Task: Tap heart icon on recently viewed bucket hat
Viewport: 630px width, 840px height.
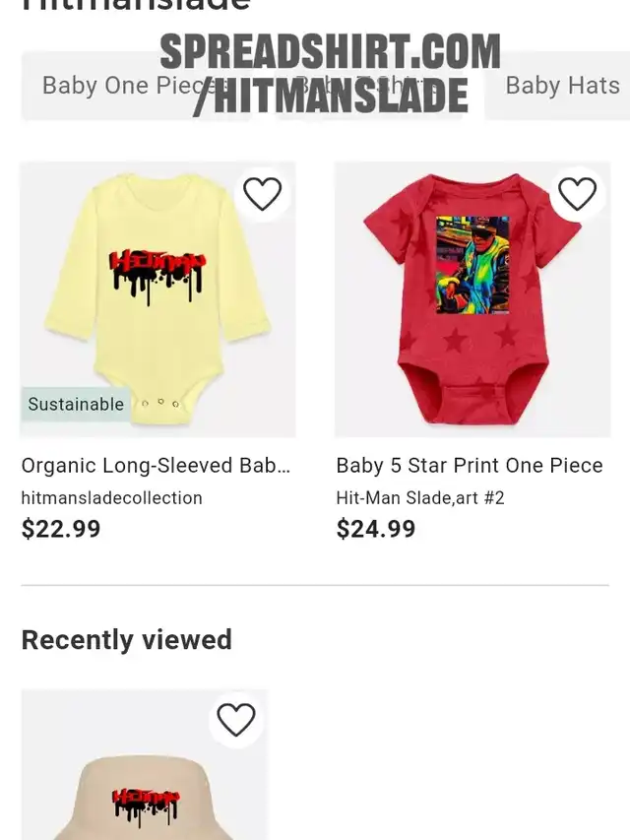Action: (x=235, y=720)
